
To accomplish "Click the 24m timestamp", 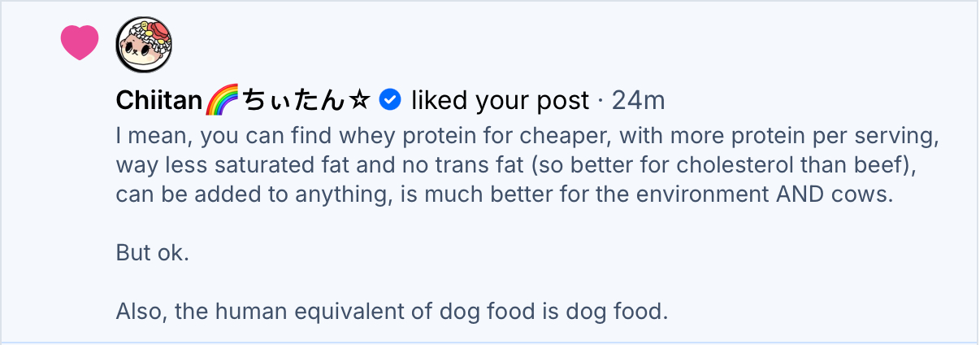I will pos(638,100).
